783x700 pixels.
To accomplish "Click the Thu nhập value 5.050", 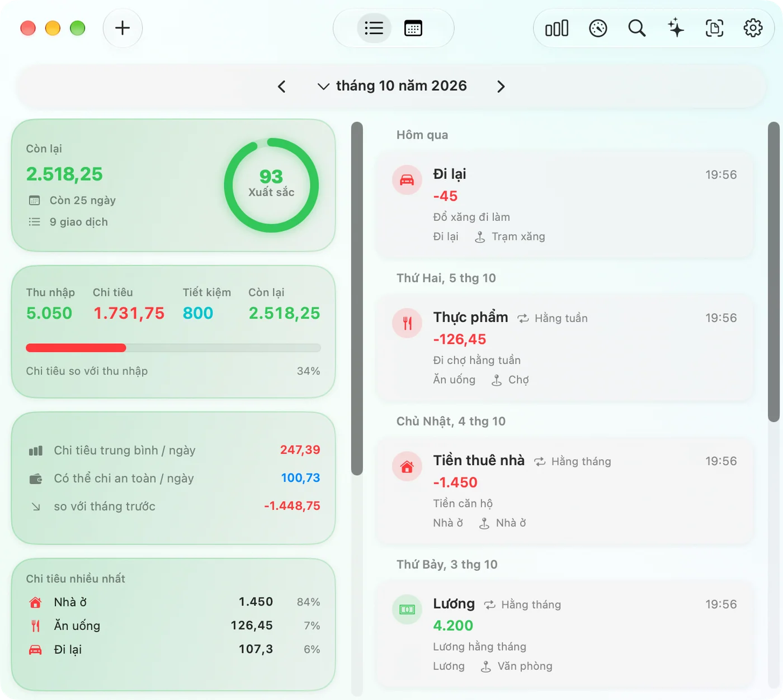I will click(49, 313).
